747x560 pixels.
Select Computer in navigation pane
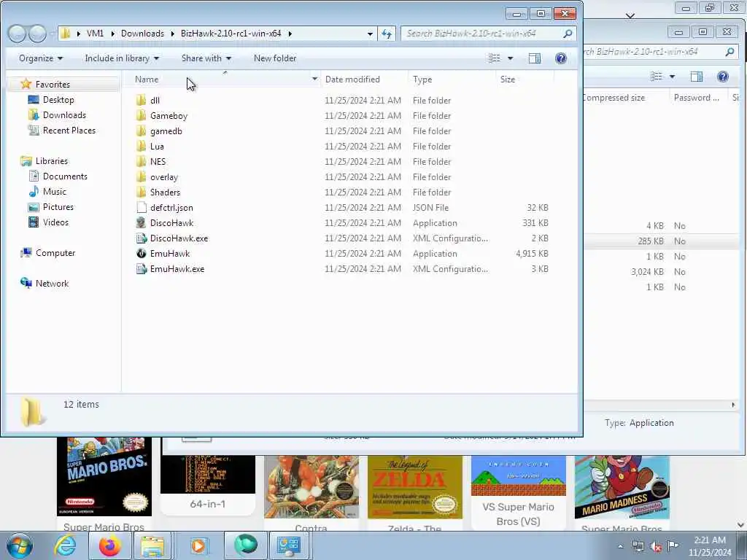click(x=55, y=253)
